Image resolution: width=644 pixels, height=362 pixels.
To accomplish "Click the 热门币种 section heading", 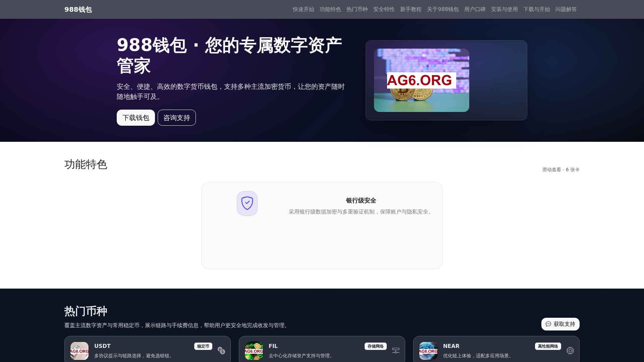I will pyautogui.click(x=86, y=311).
